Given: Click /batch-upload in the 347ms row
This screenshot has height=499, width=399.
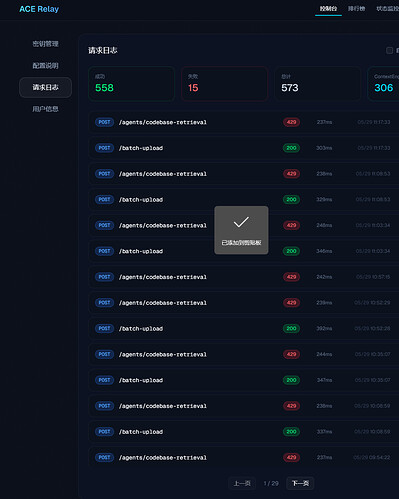Looking at the screenshot, I should (x=141, y=380).
